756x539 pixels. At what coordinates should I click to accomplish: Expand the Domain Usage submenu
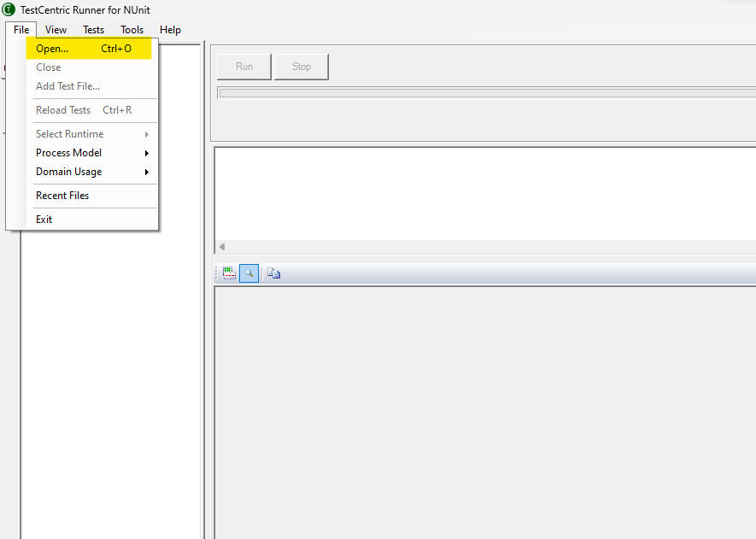click(92, 172)
